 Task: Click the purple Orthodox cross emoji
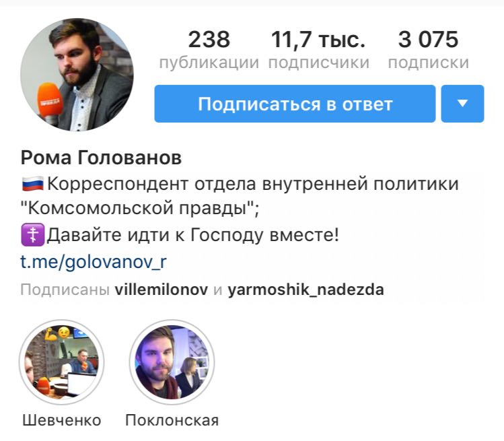32,235
